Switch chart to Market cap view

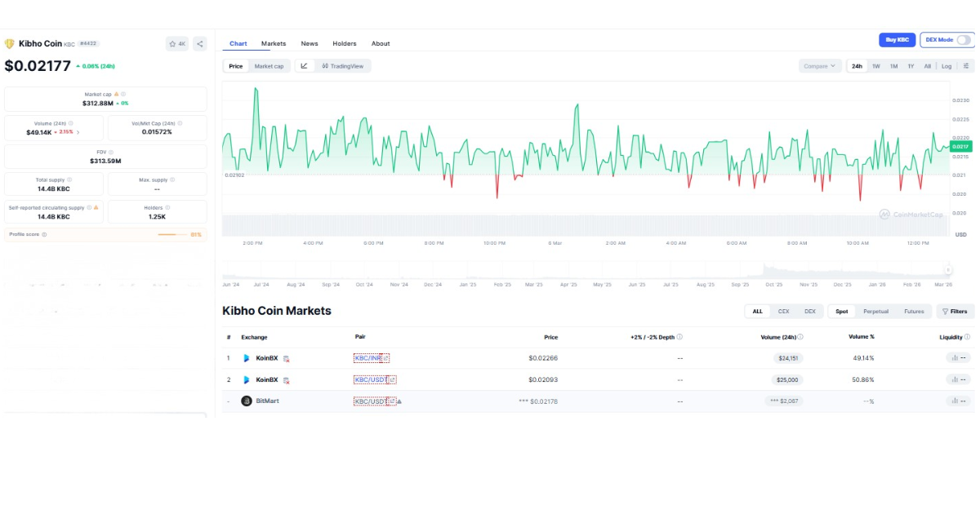coord(269,66)
